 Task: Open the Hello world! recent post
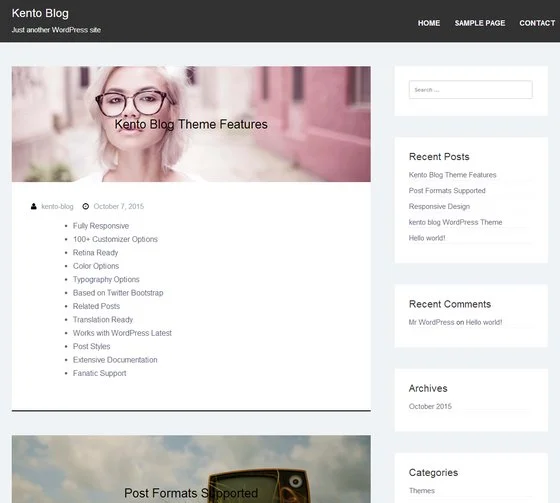click(x=427, y=238)
